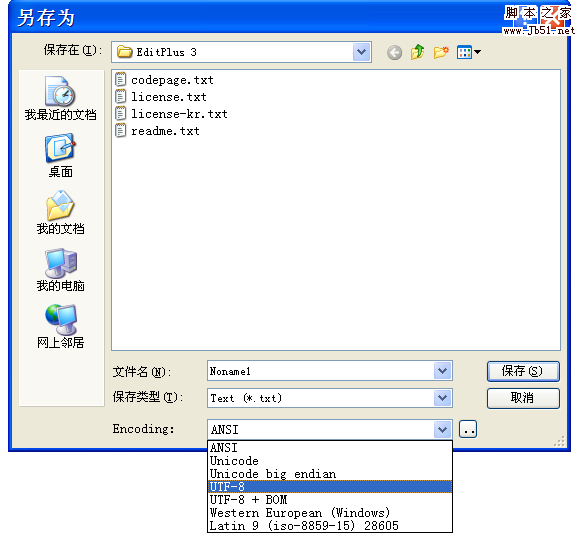Expand the Save in (保存在) location dropdown
The height and width of the screenshot is (540, 582).
click(x=362, y=52)
